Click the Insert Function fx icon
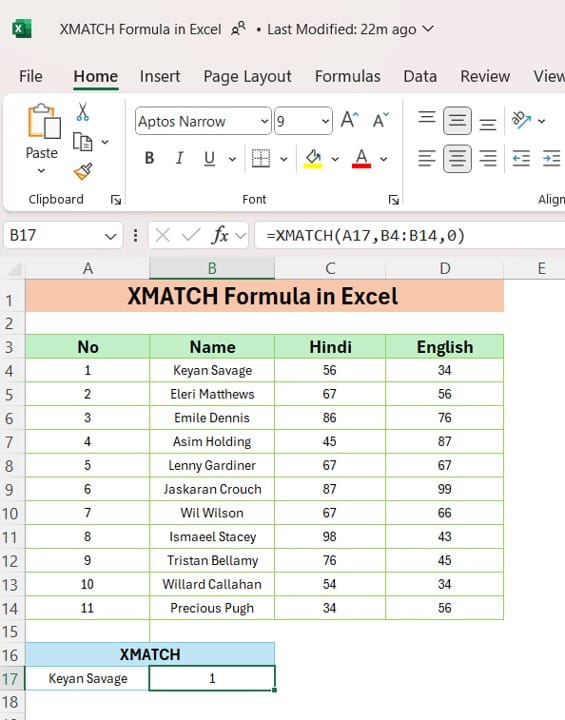The height and width of the screenshot is (720, 565). pyautogui.click(x=220, y=236)
